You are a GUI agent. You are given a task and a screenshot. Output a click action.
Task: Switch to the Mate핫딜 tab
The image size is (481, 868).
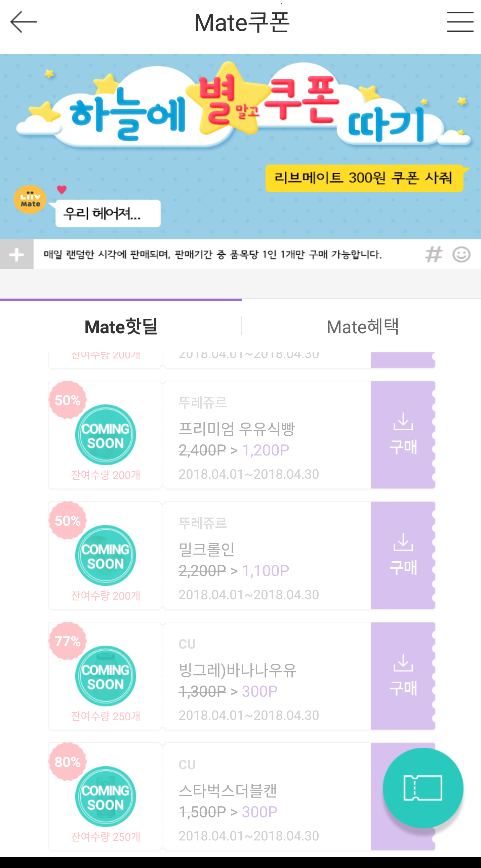(121, 327)
